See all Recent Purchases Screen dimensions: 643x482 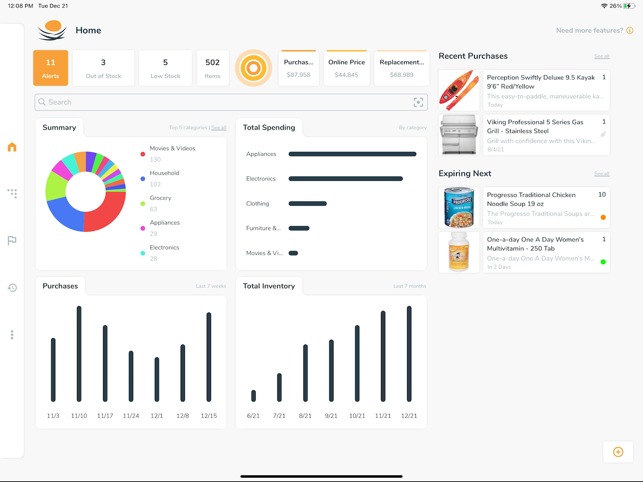click(602, 56)
